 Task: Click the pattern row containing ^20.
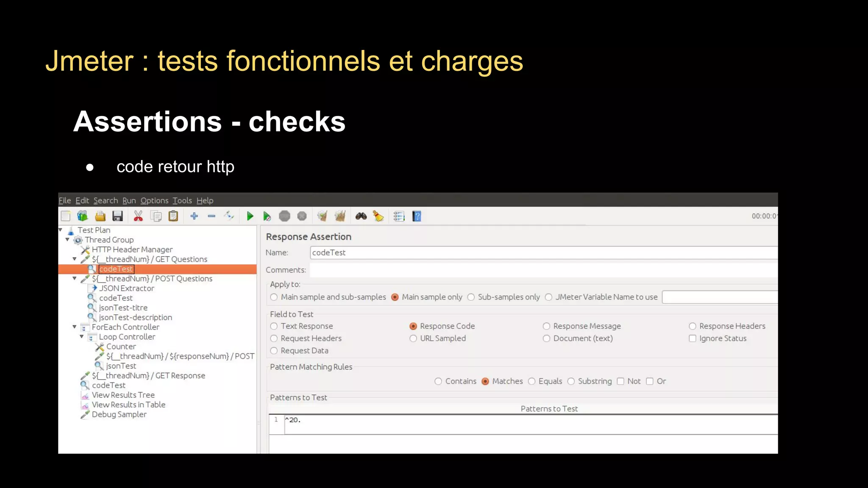[x=523, y=424]
